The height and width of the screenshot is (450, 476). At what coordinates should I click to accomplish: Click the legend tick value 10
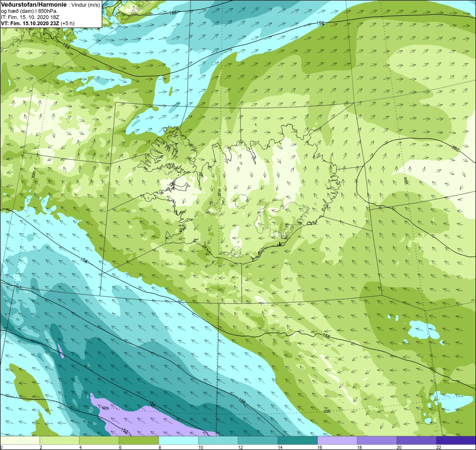click(x=200, y=447)
